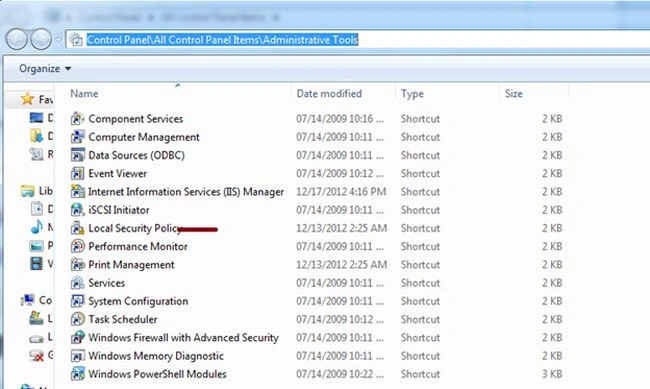Select the Computer Management icon

(78, 137)
